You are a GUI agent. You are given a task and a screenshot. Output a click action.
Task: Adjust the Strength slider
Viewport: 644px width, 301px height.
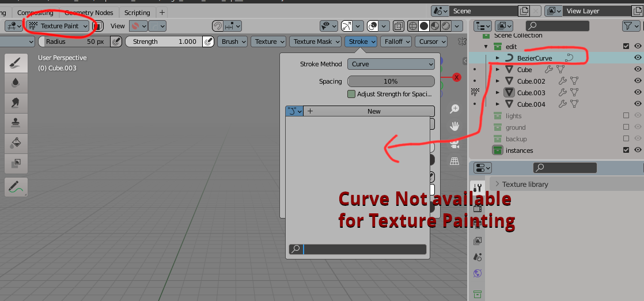(164, 42)
